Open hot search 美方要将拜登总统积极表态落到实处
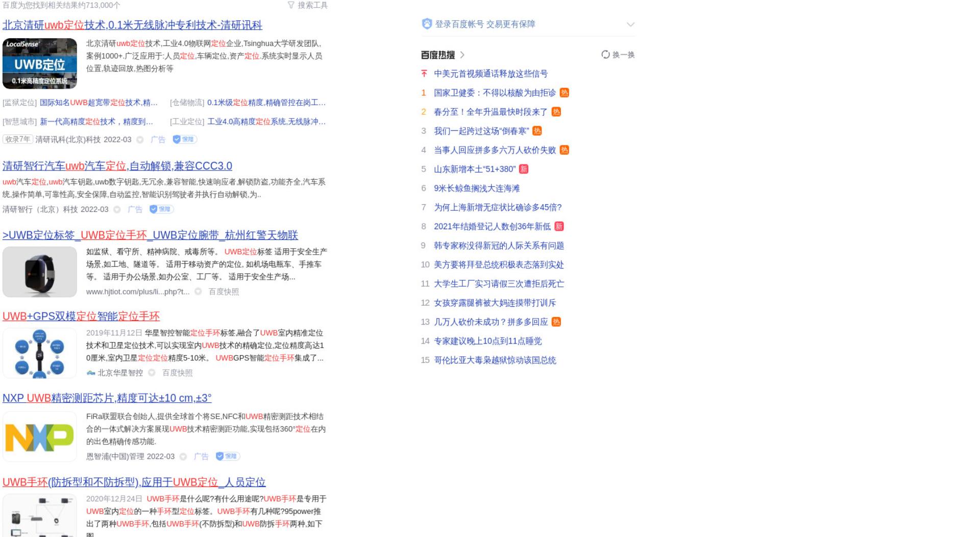This screenshot has height=537, width=980. (499, 265)
